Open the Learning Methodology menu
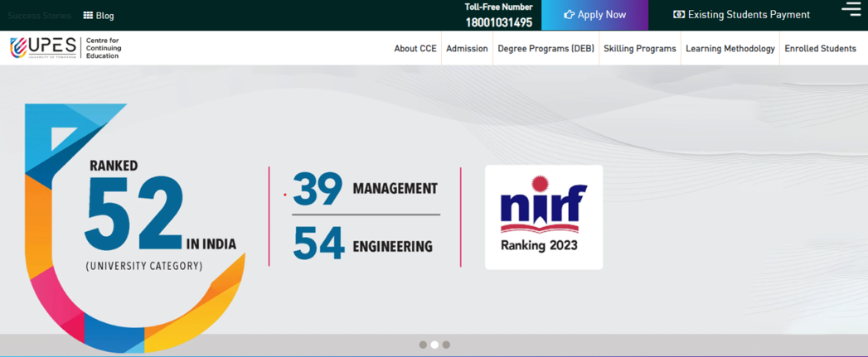This screenshot has width=868, height=357. [x=730, y=49]
